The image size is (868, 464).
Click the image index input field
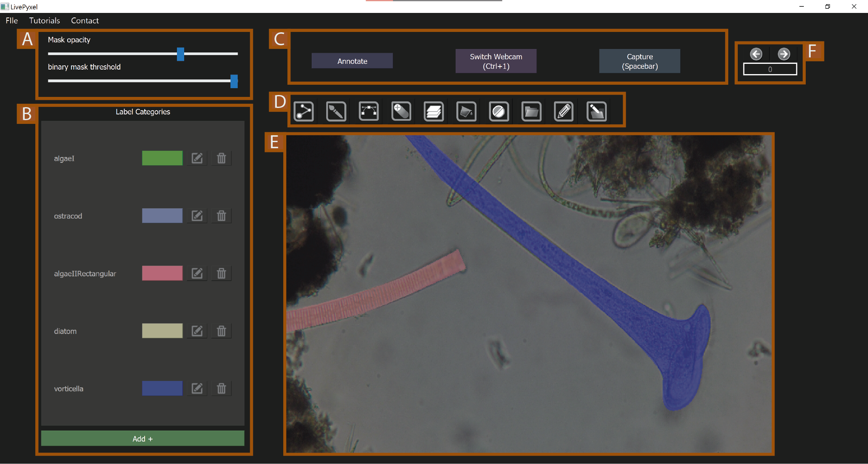(x=770, y=69)
